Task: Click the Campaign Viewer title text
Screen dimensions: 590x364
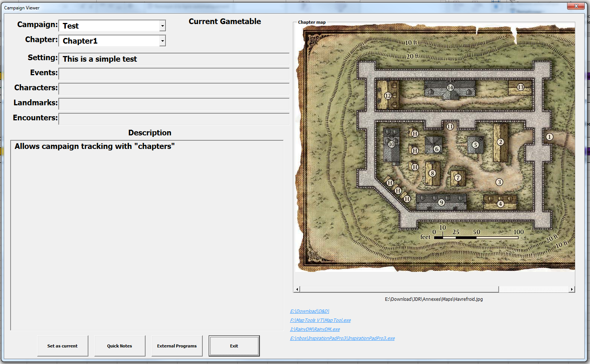Action: click(22, 8)
